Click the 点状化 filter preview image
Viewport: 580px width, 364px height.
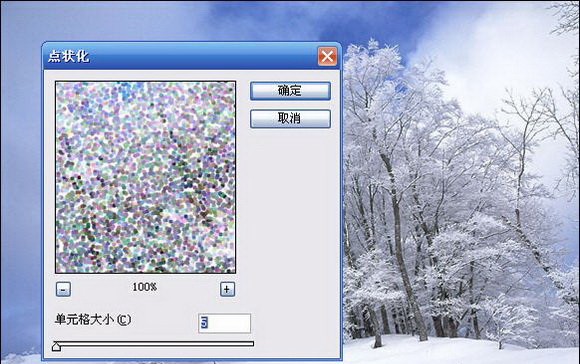(145, 177)
